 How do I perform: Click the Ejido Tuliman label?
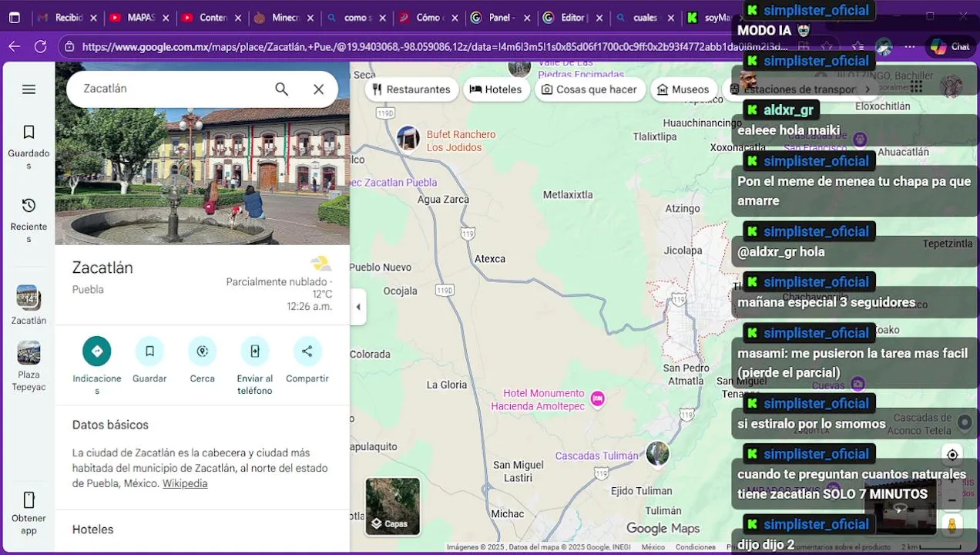(641, 491)
